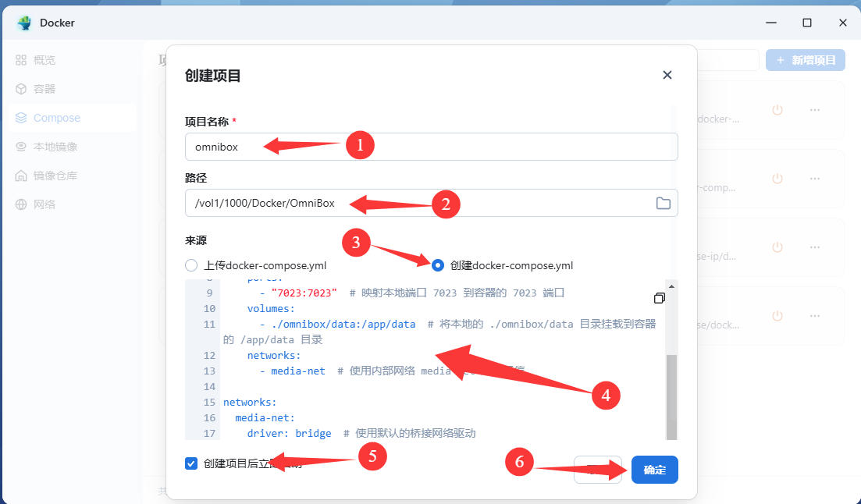Click the editor scrollbar up arrow
Image resolution: width=861 pixels, height=504 pixels.
[671, 286]
